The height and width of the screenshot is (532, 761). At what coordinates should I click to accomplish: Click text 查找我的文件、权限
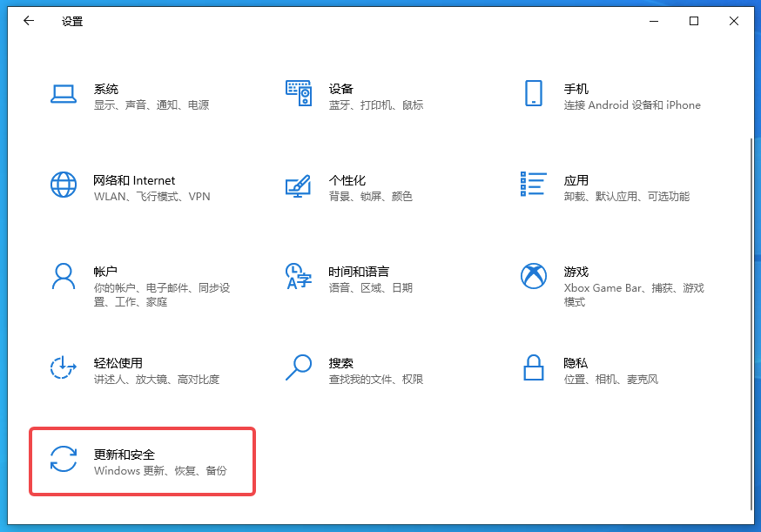(376, 380)
